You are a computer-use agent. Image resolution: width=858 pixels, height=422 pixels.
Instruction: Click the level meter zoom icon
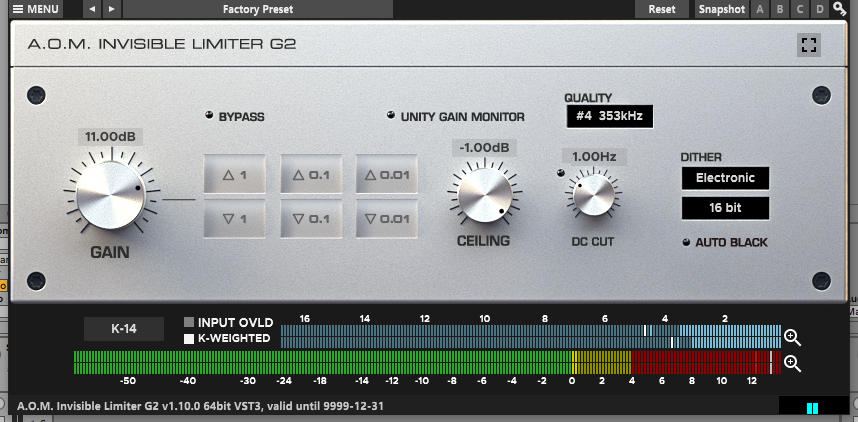(792, 363)
